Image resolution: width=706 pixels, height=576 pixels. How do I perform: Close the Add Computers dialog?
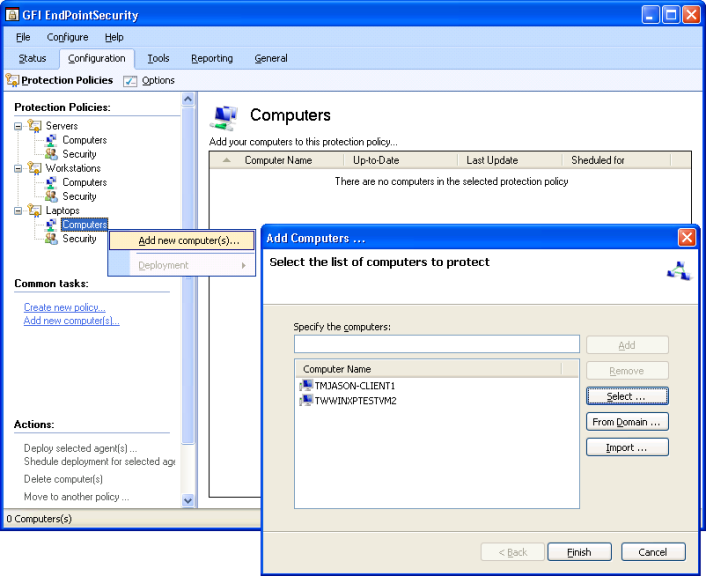pos(687,237)
